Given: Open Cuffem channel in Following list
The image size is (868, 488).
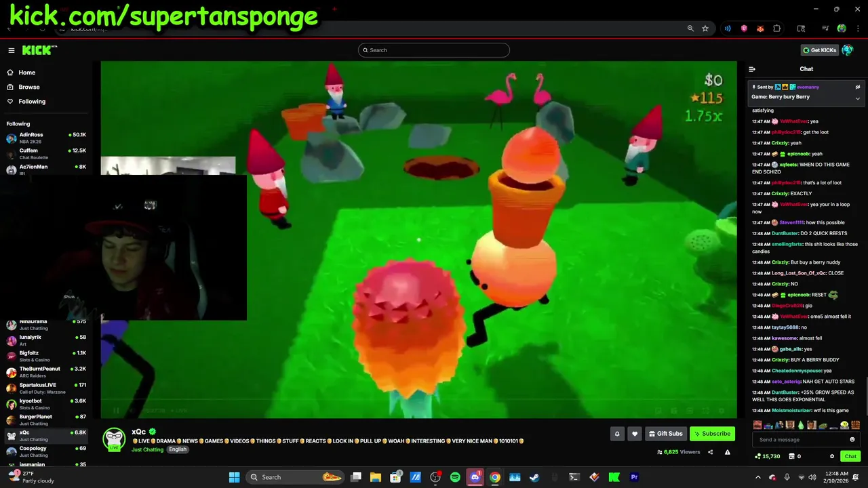Looking at the screenshot, I should [45, 154].
